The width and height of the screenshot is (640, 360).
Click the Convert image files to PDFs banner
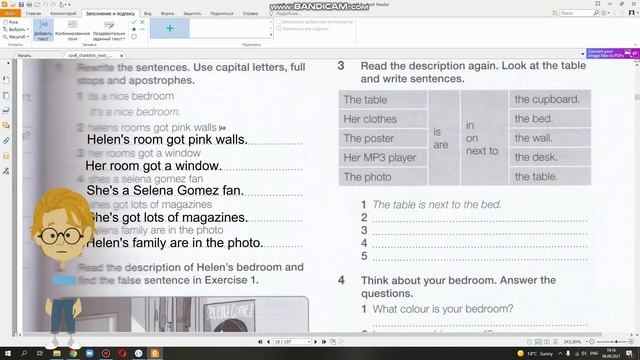click(x=612, y=53)
